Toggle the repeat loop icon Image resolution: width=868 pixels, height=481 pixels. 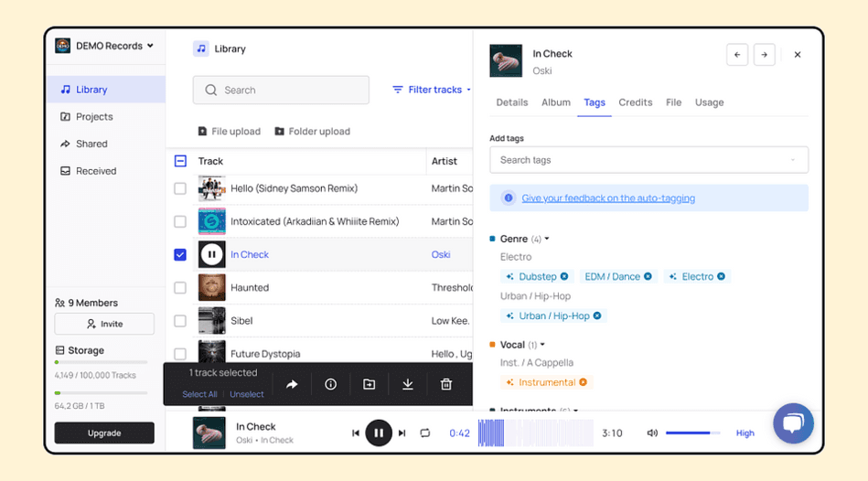(x=425, y=433)
